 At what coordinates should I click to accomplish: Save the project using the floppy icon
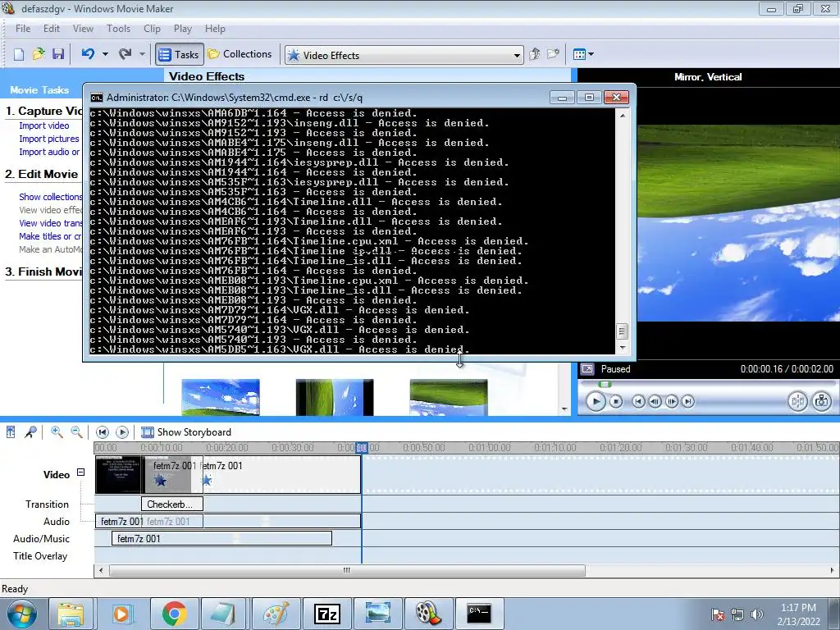click(x=58, y=54)
